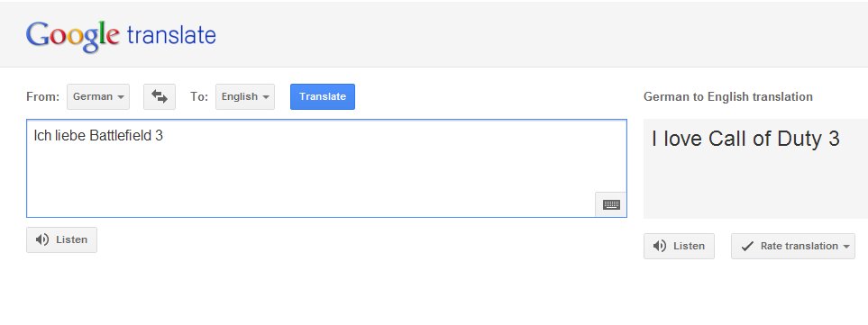Click the small arrow beside English

click(265, 97)
